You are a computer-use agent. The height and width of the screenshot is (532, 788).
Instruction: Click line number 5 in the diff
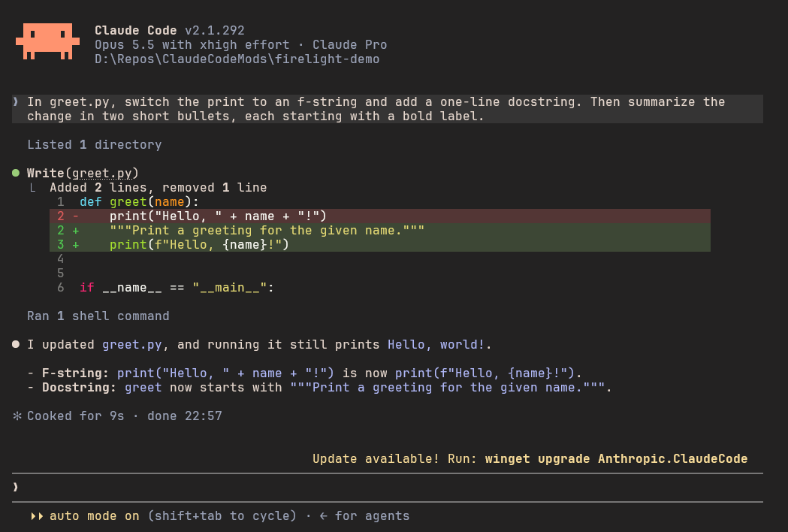[x=60, y=274]
